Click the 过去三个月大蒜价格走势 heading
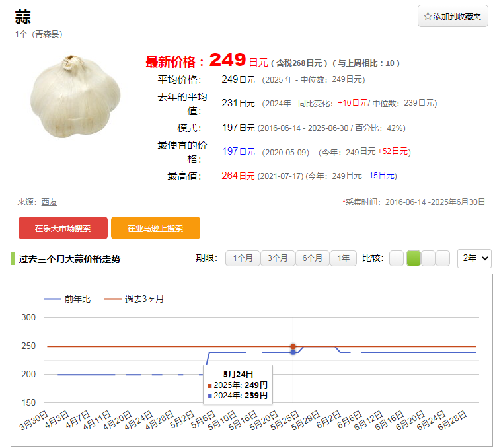Viewport: 493px width, 448px height. (x=69, y=259)
